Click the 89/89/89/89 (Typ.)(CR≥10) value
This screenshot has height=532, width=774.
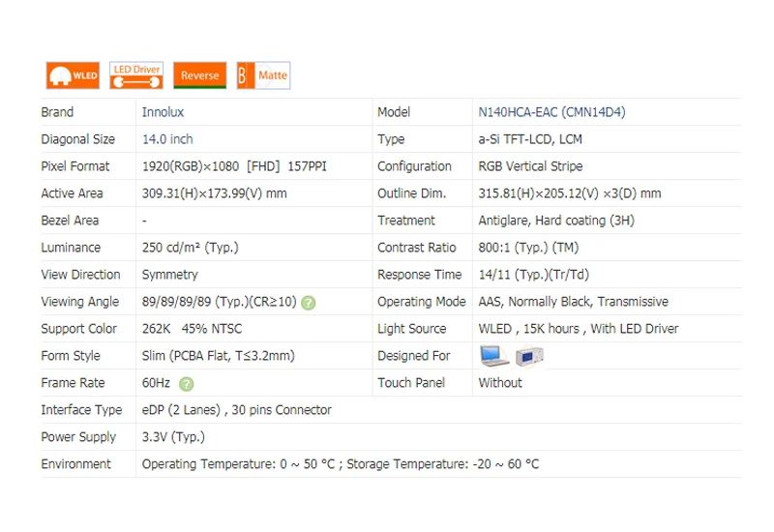(220, 302)
